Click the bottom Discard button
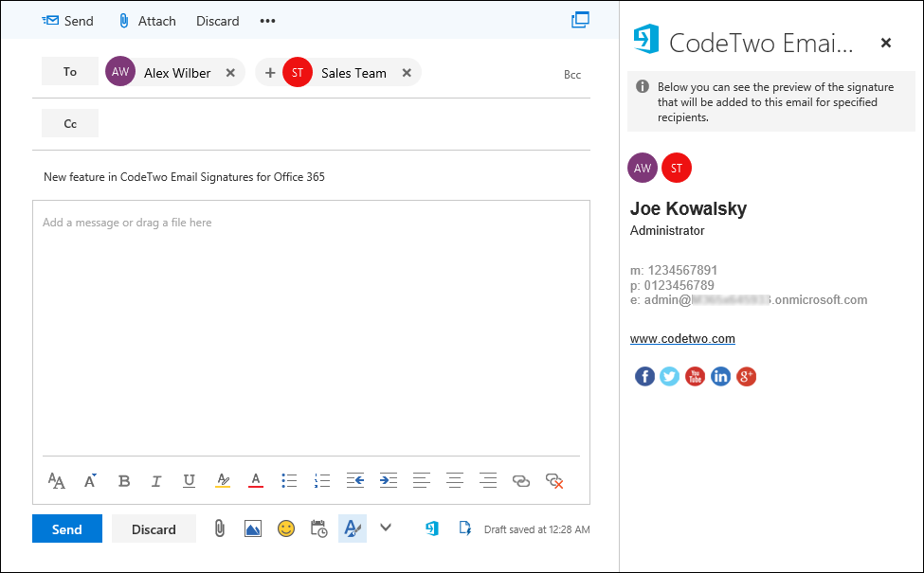 154,528
